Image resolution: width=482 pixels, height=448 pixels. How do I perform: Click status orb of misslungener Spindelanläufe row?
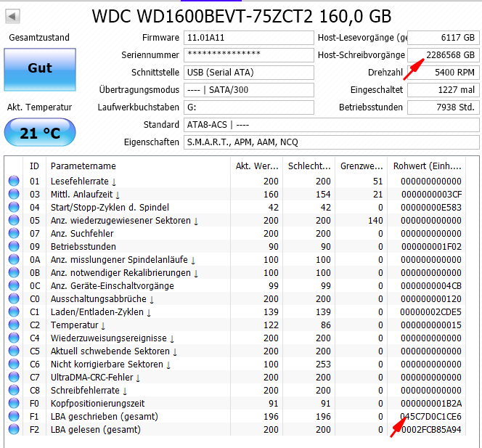coord(14,259)
